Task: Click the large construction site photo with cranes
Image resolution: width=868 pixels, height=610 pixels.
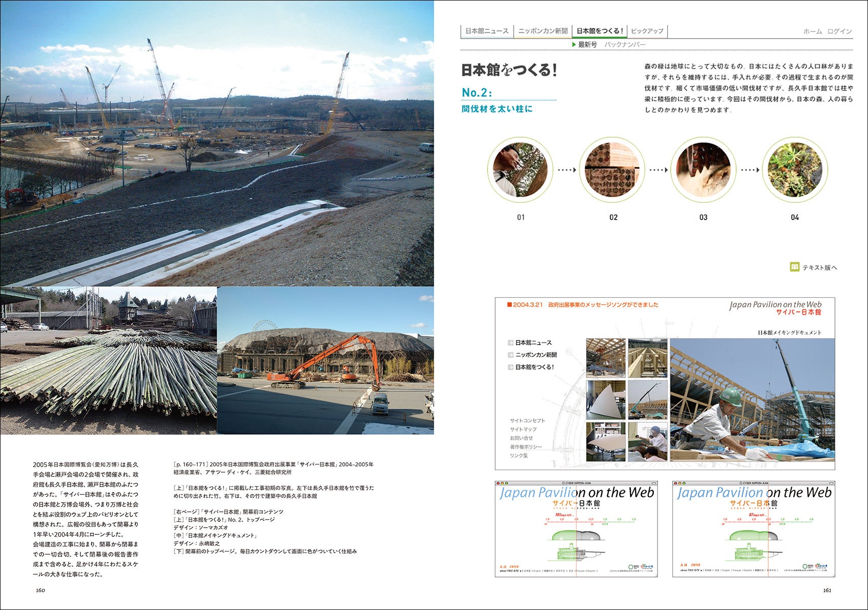Action: click(217, 143)
